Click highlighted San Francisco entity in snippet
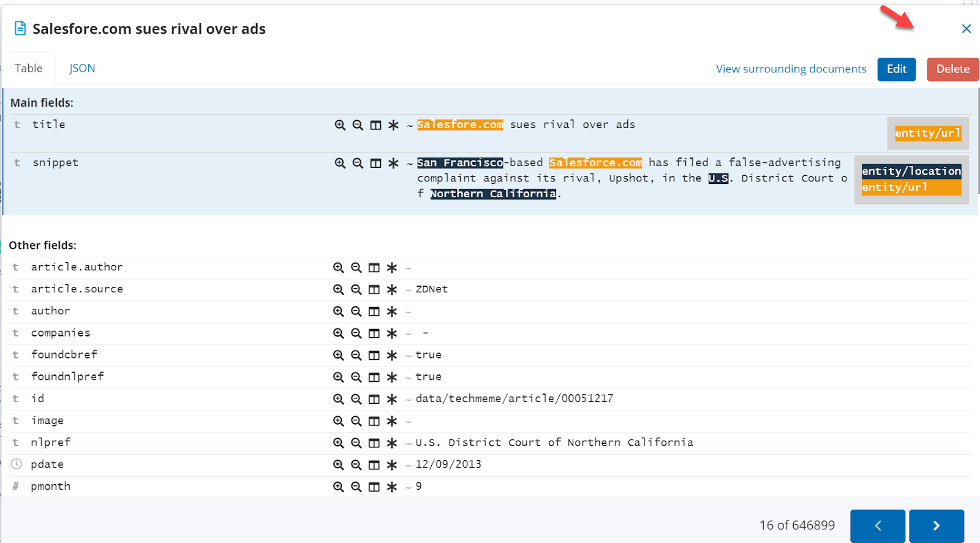 point(460,162)
